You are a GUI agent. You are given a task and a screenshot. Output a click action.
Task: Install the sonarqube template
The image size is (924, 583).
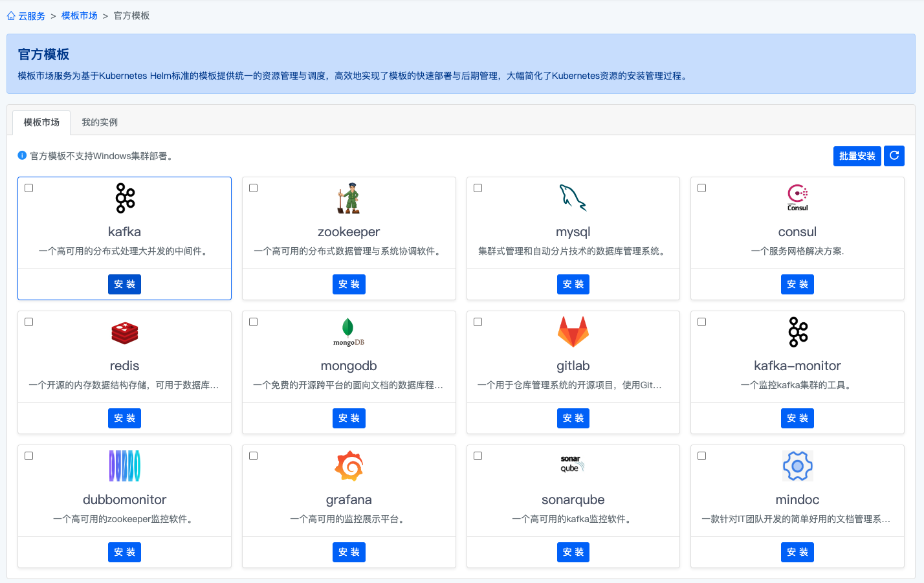(x=573, y=552)
